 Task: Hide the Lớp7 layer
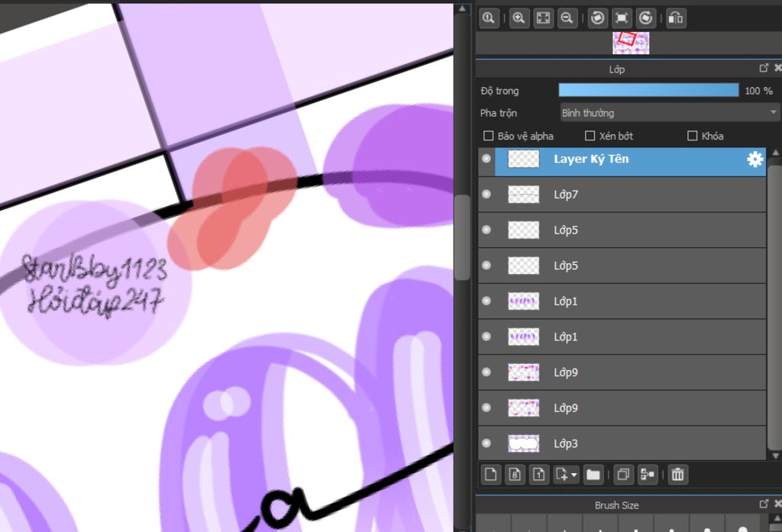[486, 194]
